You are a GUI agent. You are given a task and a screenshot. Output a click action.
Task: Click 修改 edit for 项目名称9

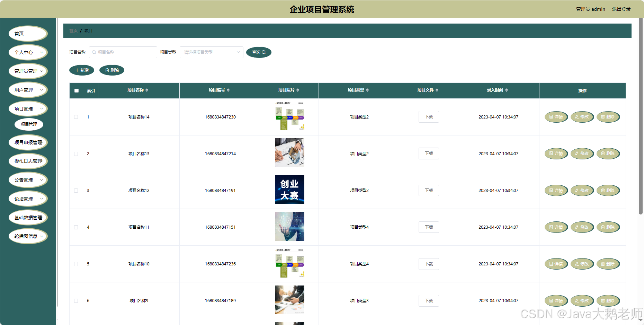582,301
